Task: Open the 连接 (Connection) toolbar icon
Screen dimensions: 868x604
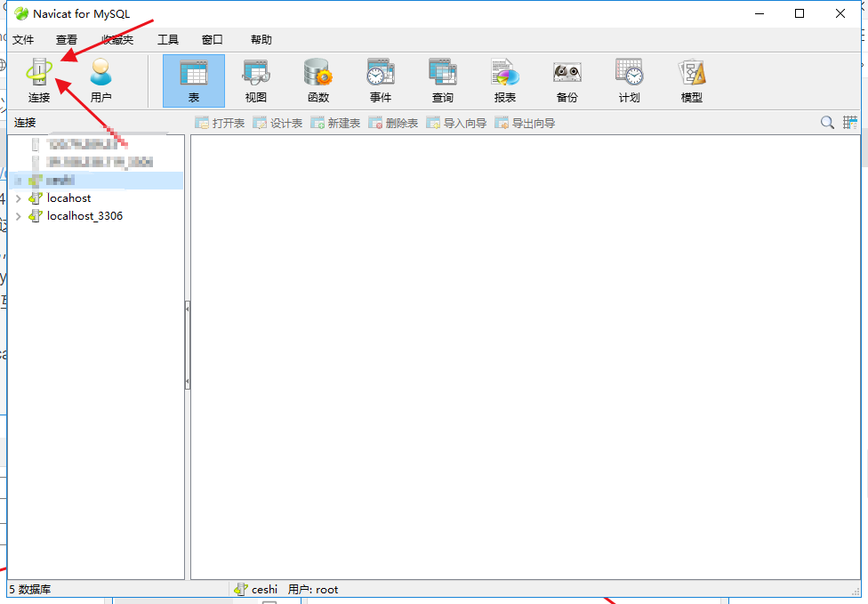Action: (39, 80)
